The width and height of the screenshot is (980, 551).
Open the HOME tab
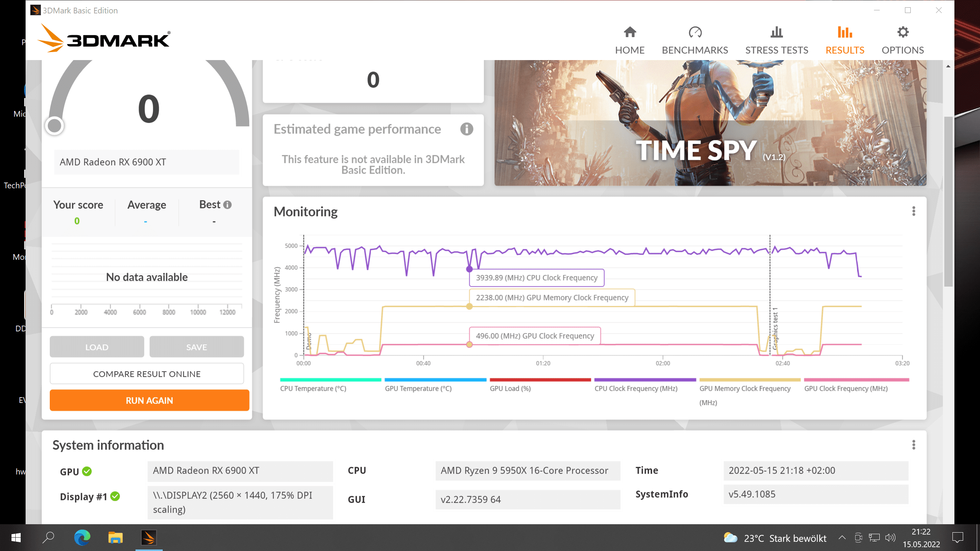click(x=630, y=41)
